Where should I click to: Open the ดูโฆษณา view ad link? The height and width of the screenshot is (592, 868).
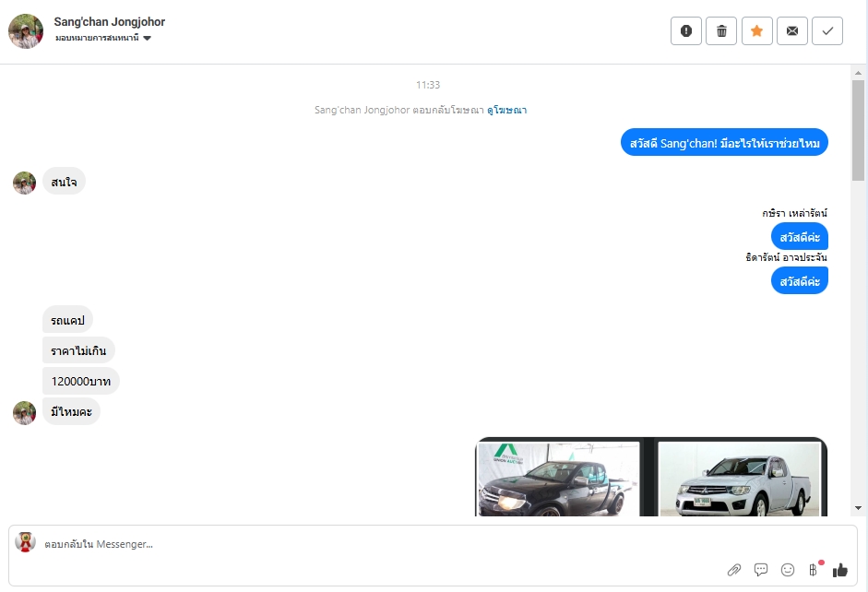pyautogui.click(x=507, y=110)
